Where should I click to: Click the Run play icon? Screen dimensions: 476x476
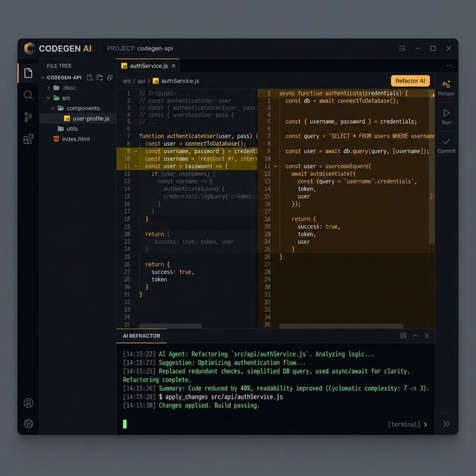click(x=446, y=113)
